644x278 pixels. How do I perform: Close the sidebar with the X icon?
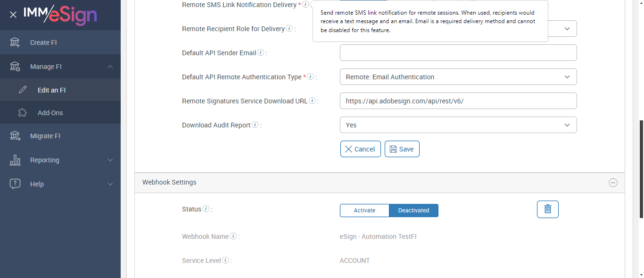13,15
